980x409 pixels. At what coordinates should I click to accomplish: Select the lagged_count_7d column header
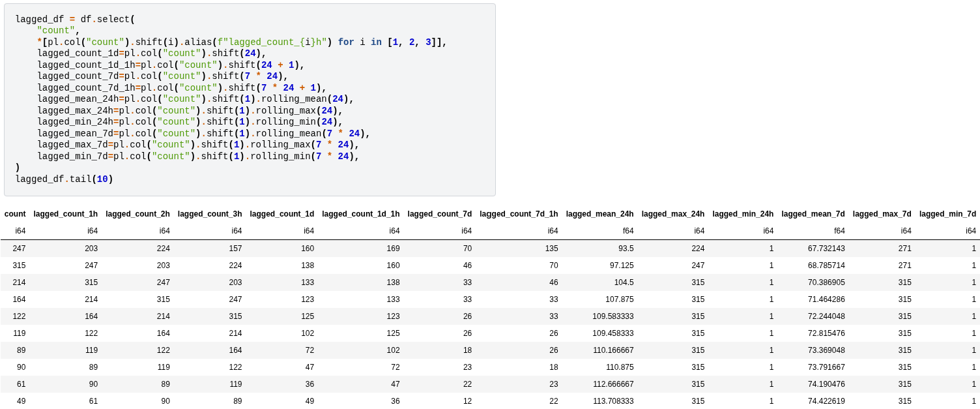[x=440, y=214]
